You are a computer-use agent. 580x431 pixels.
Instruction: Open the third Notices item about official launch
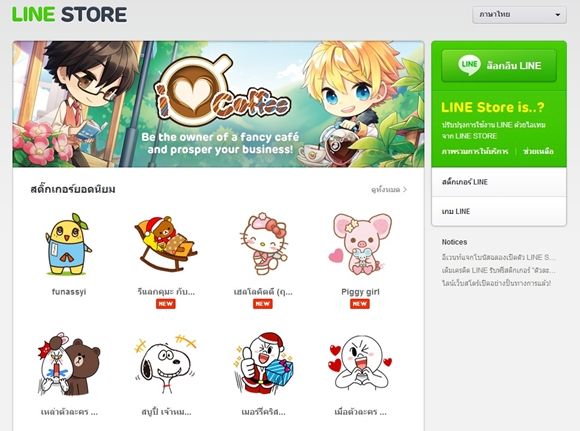click(x=496, y=283)
